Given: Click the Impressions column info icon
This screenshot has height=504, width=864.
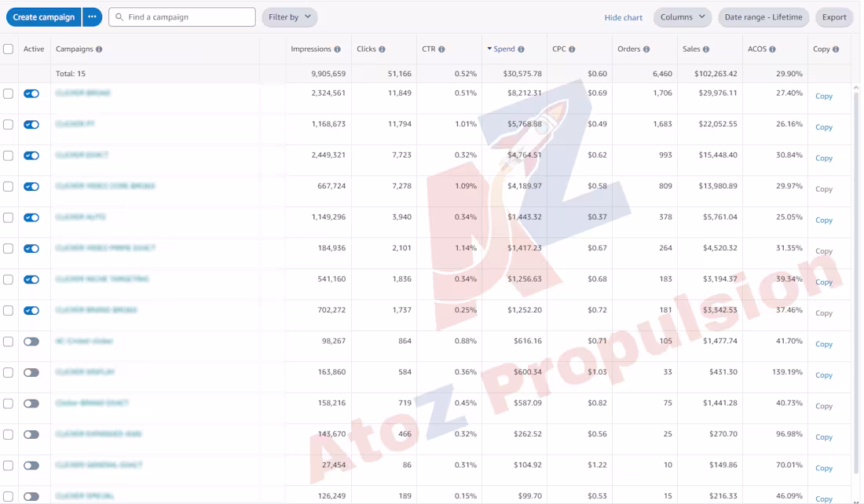Looking at the screenshot, I should (337, 49).
